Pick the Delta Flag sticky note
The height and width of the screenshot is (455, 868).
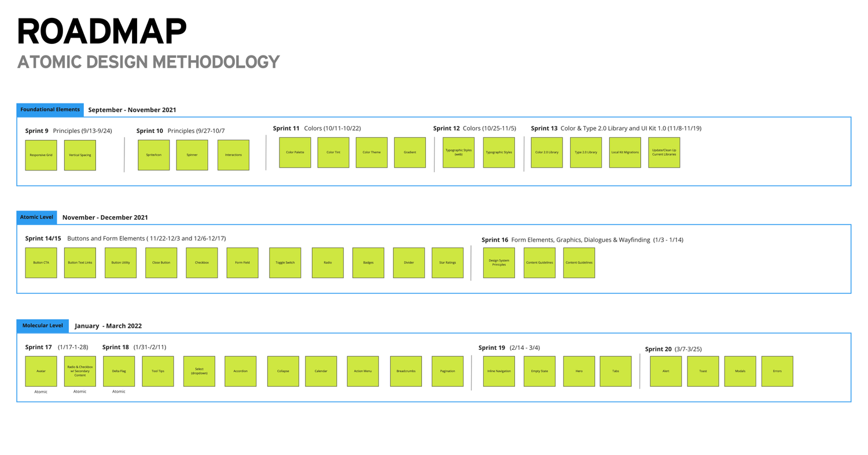pos(119,371)
